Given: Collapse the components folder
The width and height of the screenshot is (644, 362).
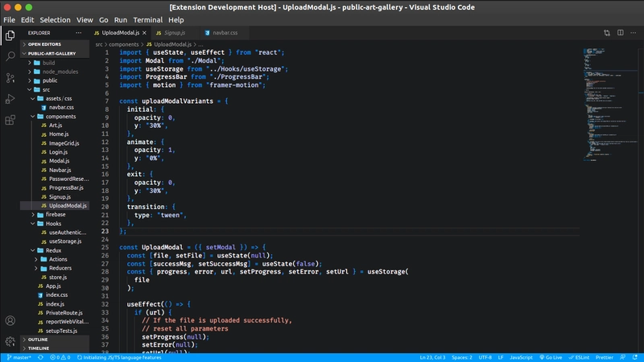Looking at the screenshot, I should point(55,117).
